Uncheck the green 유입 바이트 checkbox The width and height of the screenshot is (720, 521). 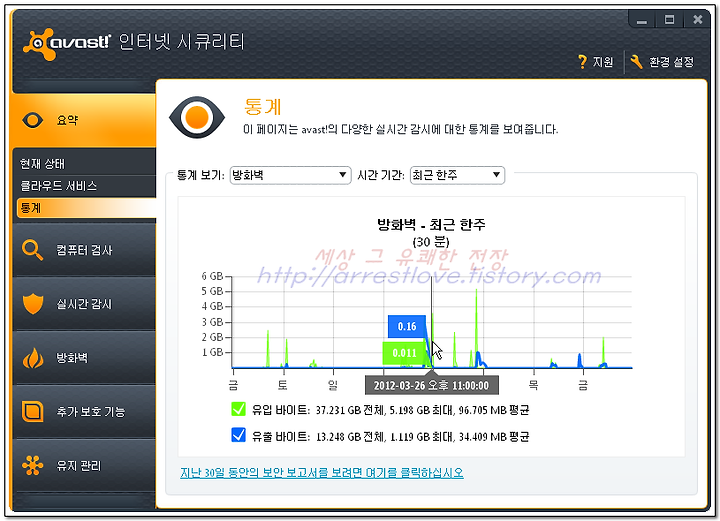click(238, 409)
